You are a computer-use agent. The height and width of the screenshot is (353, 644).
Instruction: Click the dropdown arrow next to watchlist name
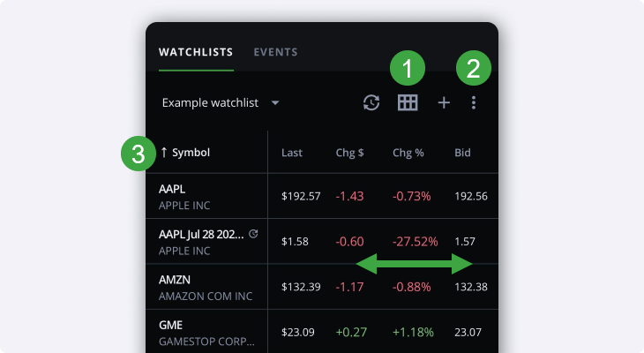tap(275, 103)
